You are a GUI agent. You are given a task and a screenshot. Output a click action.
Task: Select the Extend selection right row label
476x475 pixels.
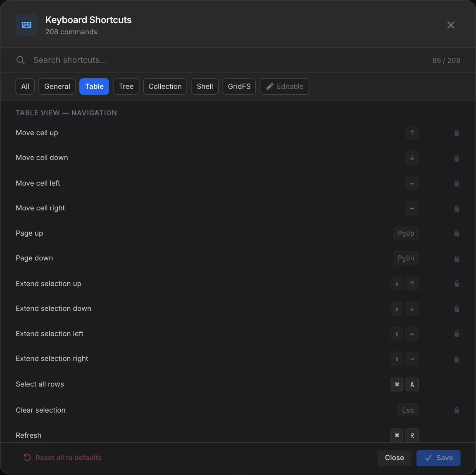52,359
